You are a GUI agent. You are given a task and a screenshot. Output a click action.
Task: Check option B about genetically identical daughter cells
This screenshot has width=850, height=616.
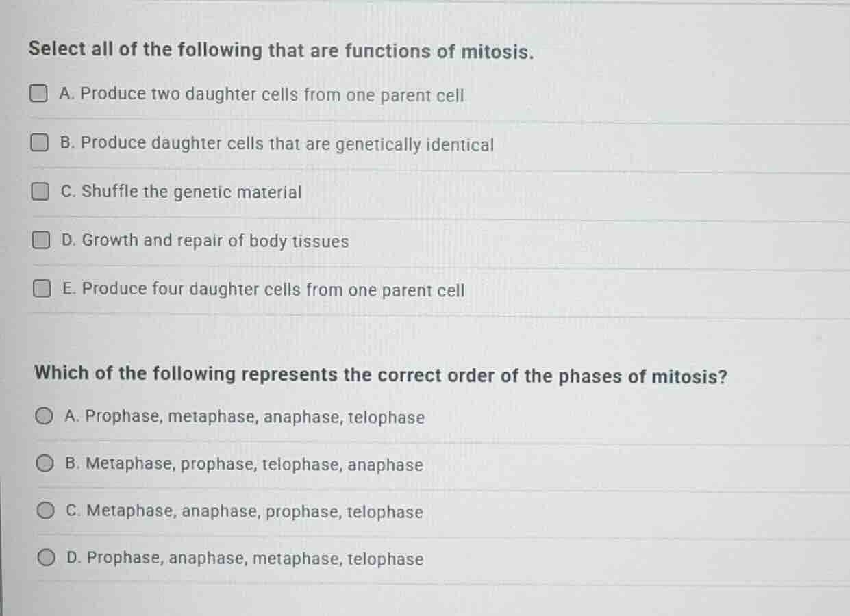[x=40, y=142]
